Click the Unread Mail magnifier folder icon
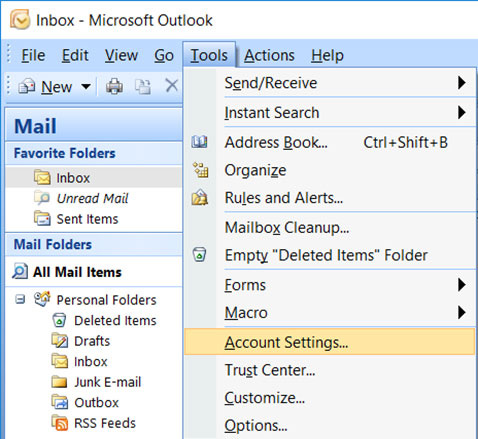478x439 pixels. (x=42, y=198)
